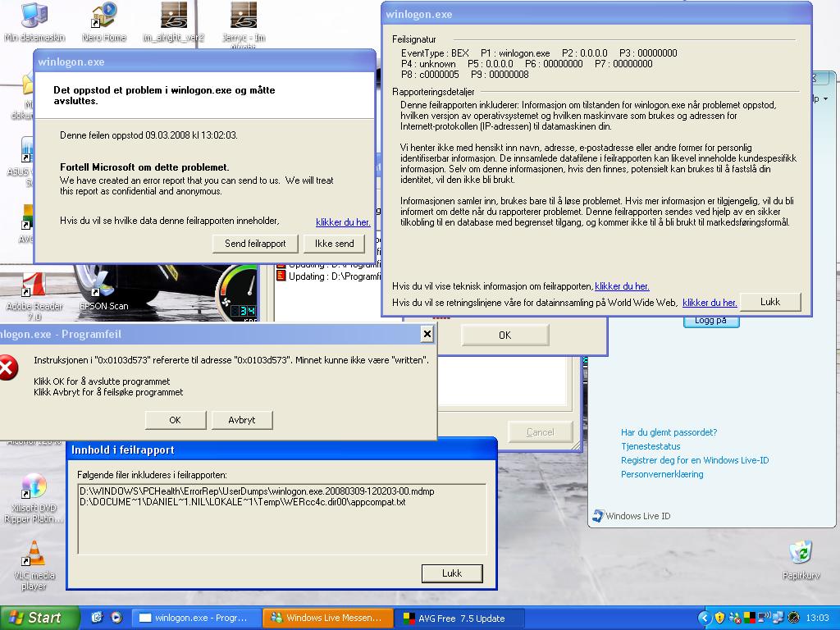This screenshot has height=630, width=840.
Task: Click the Send feilrapport button
Action: (x=255, y=244)
